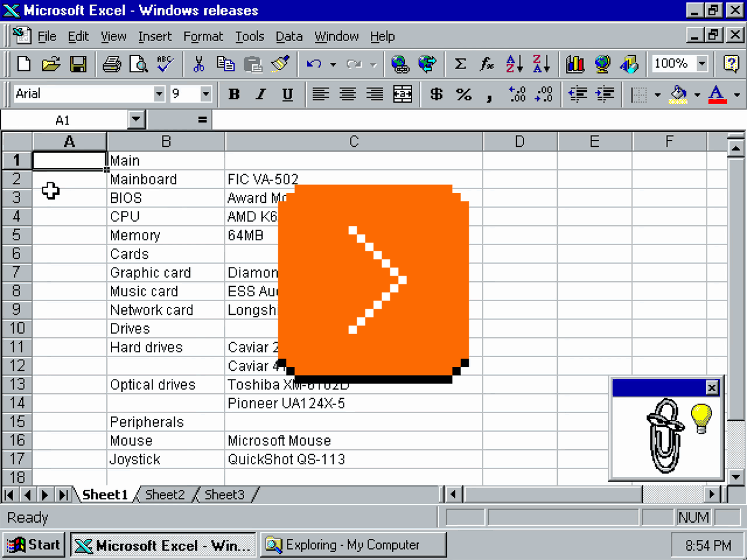Viewport: 747px width, 560px height.
Task: Toggle Underline formatting
Action: coord(287,94)
